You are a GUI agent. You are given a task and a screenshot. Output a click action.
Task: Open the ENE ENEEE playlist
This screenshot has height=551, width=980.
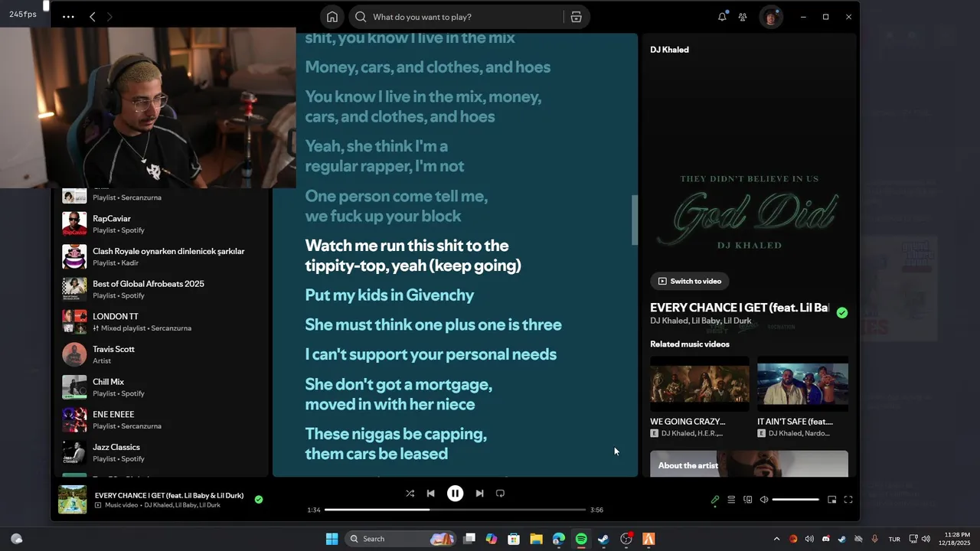161,419
